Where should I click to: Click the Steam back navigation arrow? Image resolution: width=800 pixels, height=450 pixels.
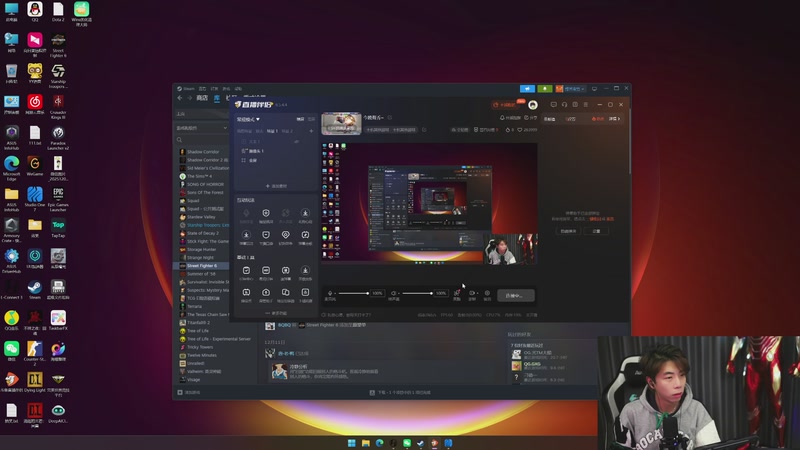tap(180, 97)
